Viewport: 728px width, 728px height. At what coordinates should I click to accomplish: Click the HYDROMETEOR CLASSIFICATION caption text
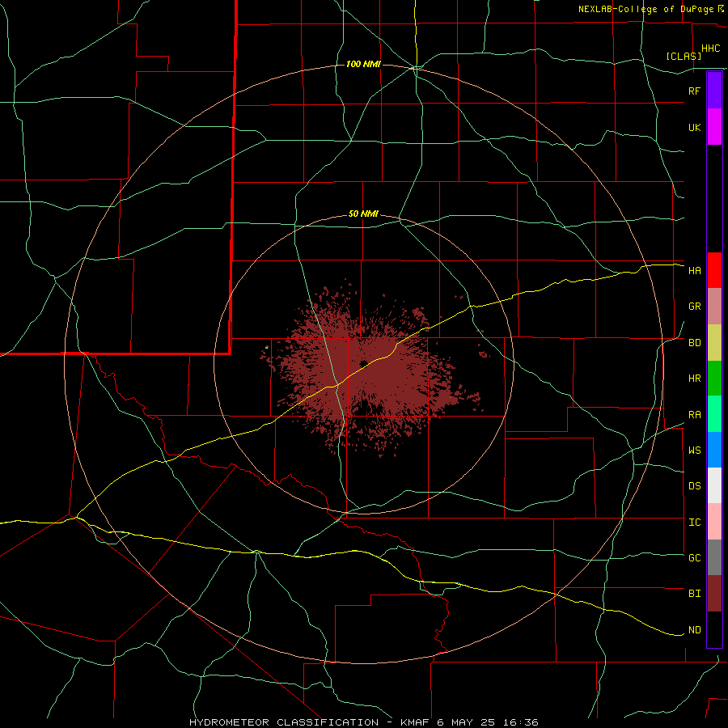(284, 722)
